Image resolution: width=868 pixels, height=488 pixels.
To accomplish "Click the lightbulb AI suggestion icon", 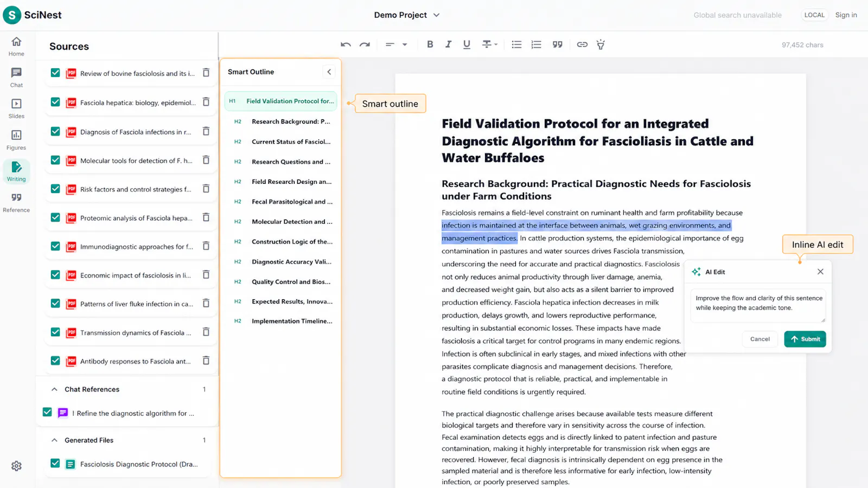I will [601, 44].
